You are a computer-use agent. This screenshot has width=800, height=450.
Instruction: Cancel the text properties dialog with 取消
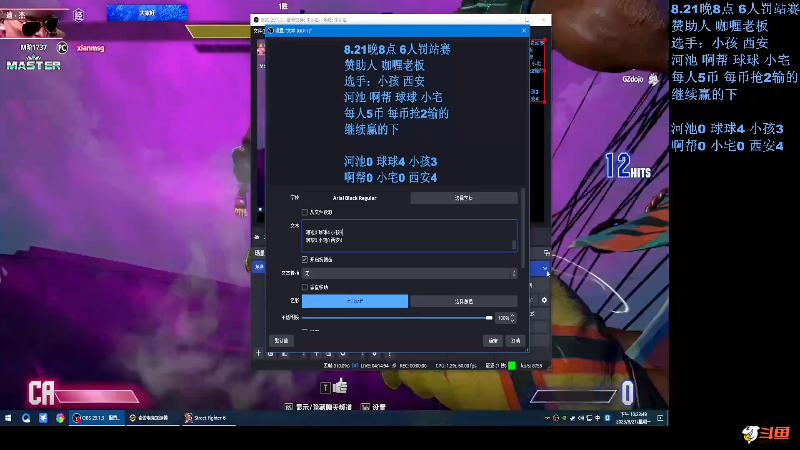pos(515,340)
